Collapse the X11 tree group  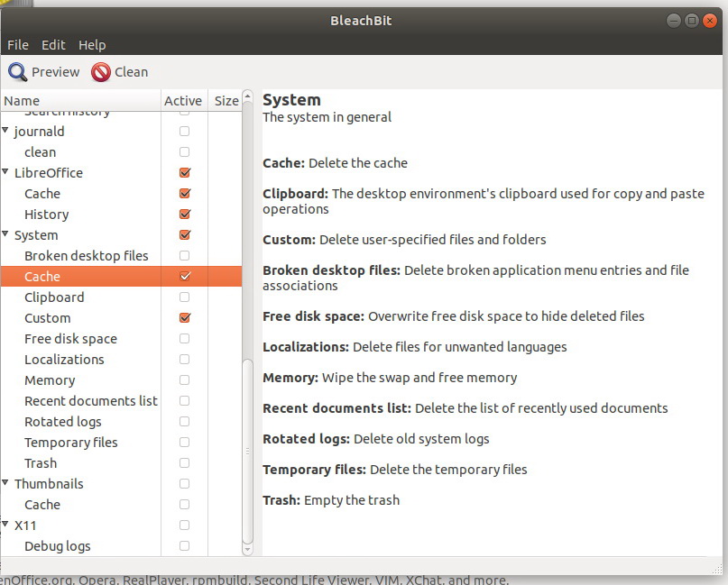[5, 525]
